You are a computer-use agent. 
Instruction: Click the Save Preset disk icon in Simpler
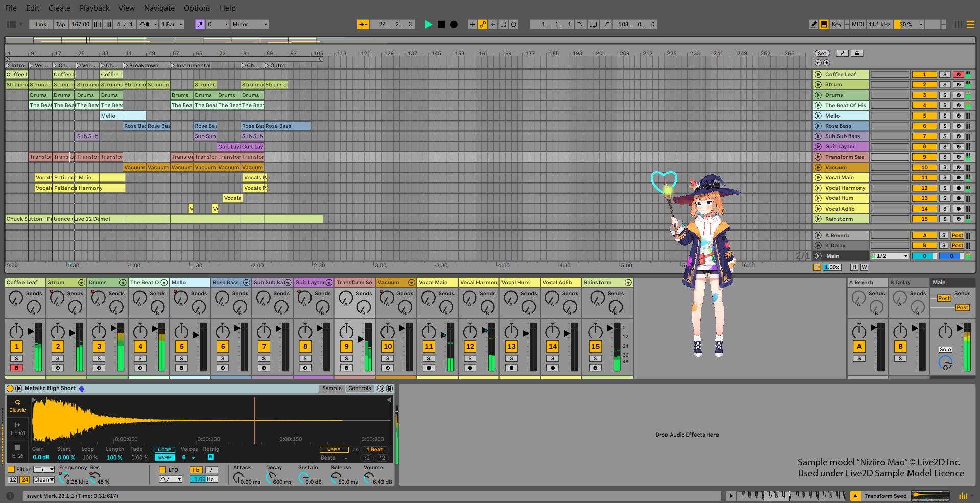pos(389,388)
